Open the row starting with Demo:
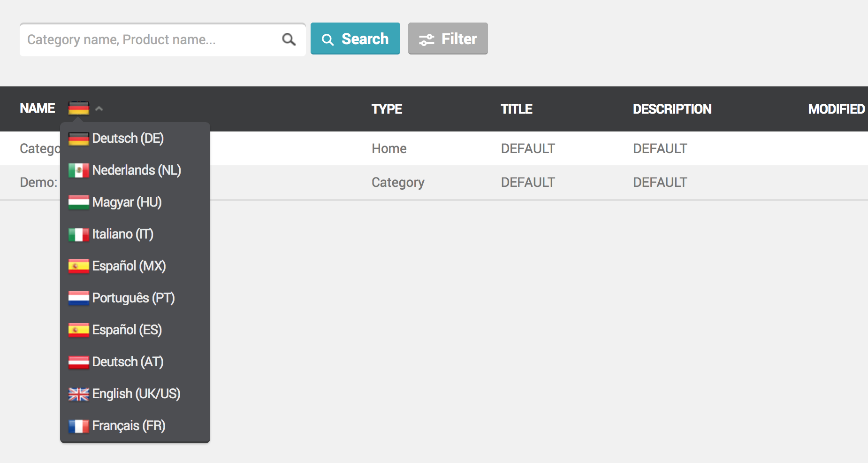The height and width of the screenshot is (463, 868). [x=434, y=182]
